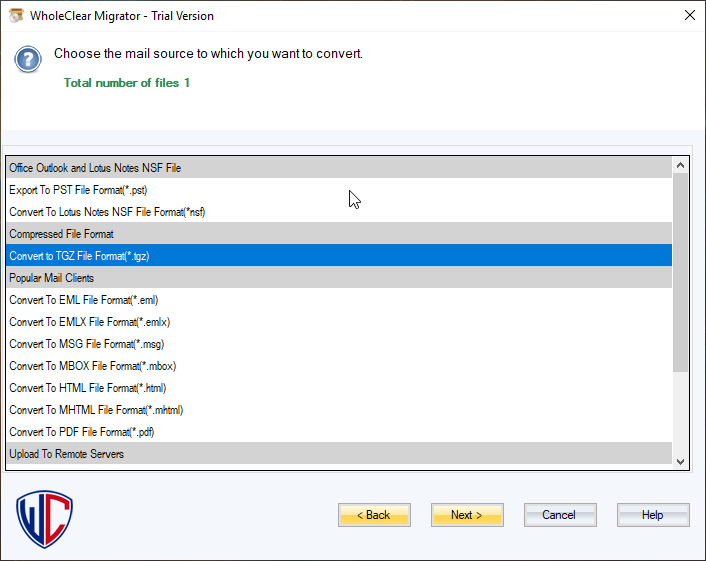The height and width of the screenshot is (561, 706).
Task: Click the Upload To Remote Servers header row
Action: coord(339,454)
